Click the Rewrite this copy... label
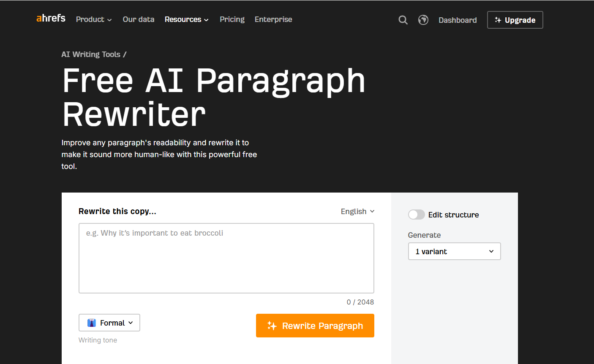This screenshot has height=364, width=594. [x=117, y=212]
